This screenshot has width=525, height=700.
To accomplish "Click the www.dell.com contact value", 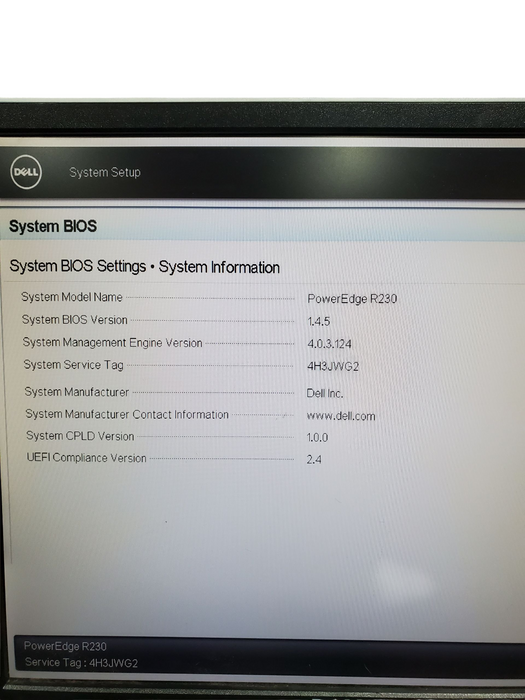I will [341, 416].
